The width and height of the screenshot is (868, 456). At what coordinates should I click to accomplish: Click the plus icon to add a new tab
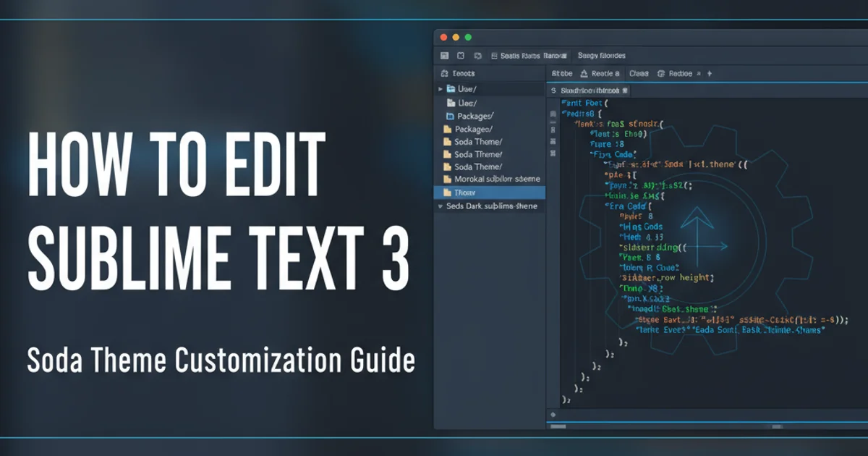coord(710,74)
